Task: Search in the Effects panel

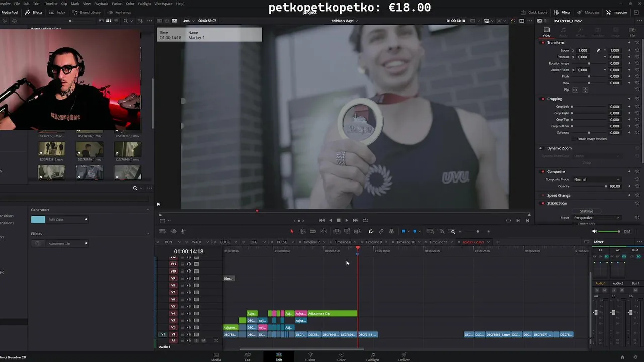Action: (135, 188)
